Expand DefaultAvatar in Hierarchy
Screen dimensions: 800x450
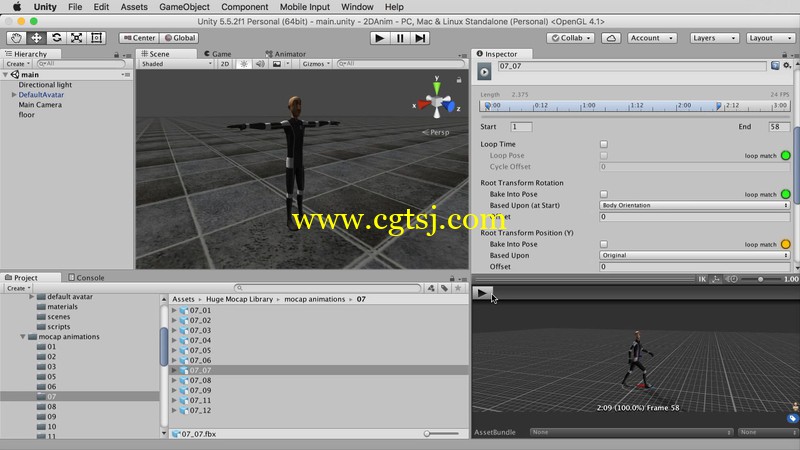click(14, 95)
